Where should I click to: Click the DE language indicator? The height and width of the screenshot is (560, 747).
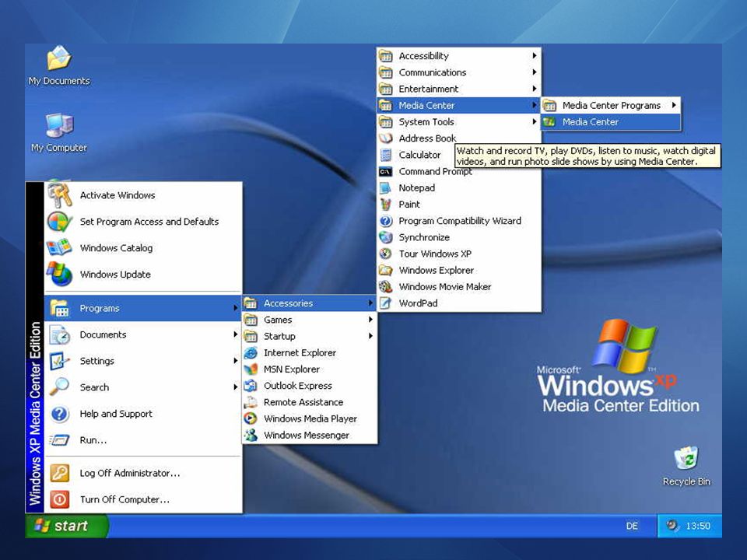(x=632, y=526)
